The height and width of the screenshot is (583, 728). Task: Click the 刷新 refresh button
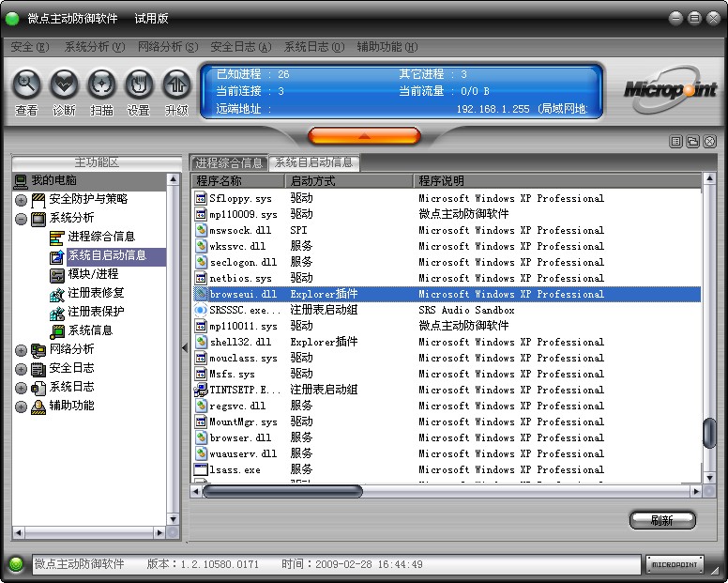pos(662,520)
